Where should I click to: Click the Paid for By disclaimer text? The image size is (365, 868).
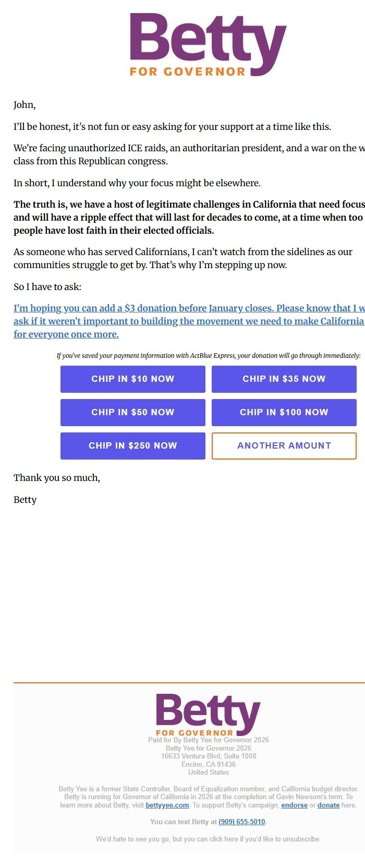[x=208, y=740]
